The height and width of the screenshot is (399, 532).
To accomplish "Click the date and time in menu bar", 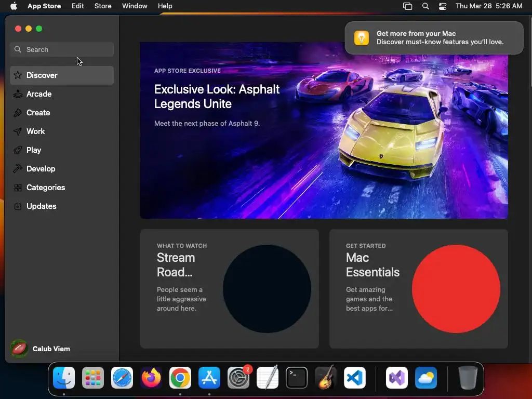I will pyautogui.click(x=489, y=6).
